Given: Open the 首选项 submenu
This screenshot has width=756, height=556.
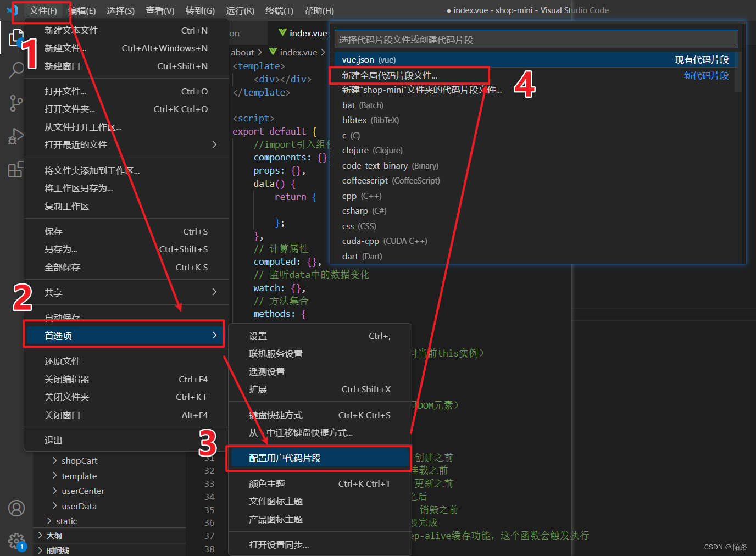Looking at the screenshot, I should click(x=124, y=335).
